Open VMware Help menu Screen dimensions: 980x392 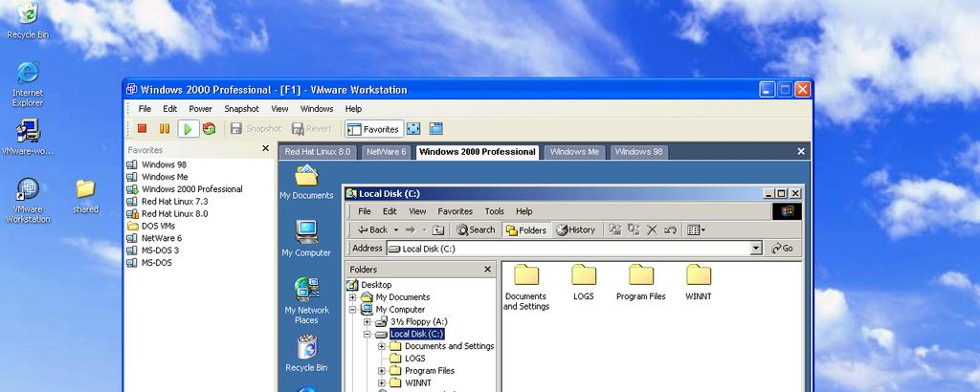pos(353,109)
